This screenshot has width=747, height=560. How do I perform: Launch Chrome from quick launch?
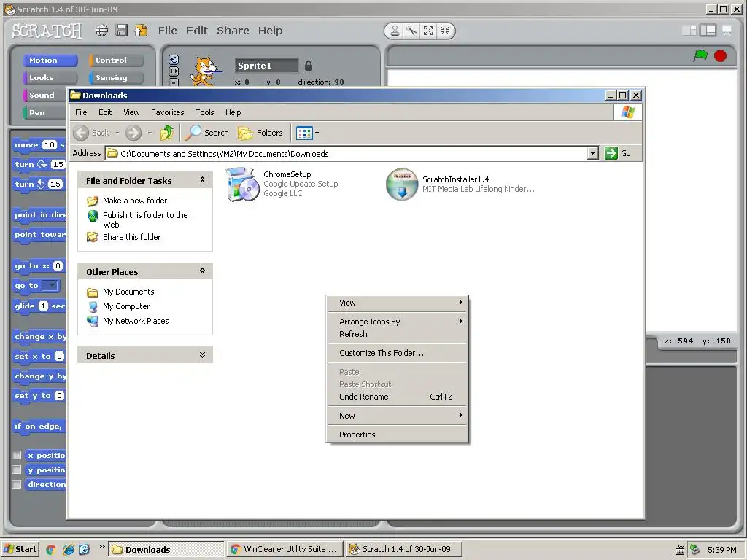tap(51, 550)
